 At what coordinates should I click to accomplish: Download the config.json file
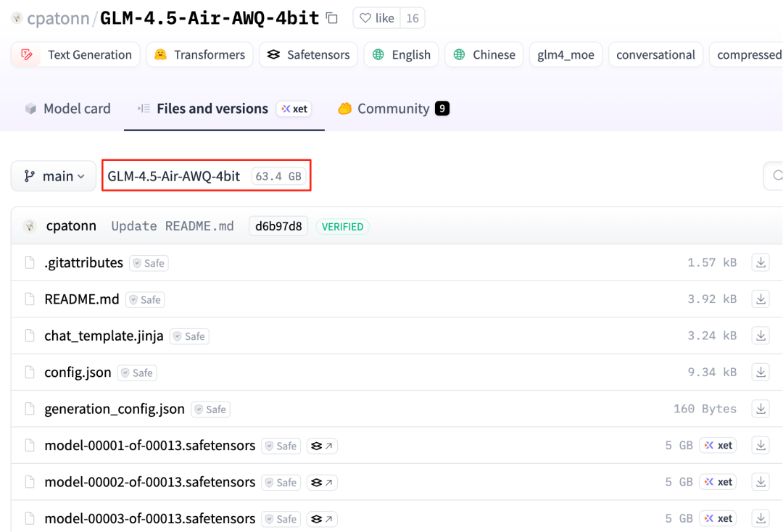tap(760, 372)
